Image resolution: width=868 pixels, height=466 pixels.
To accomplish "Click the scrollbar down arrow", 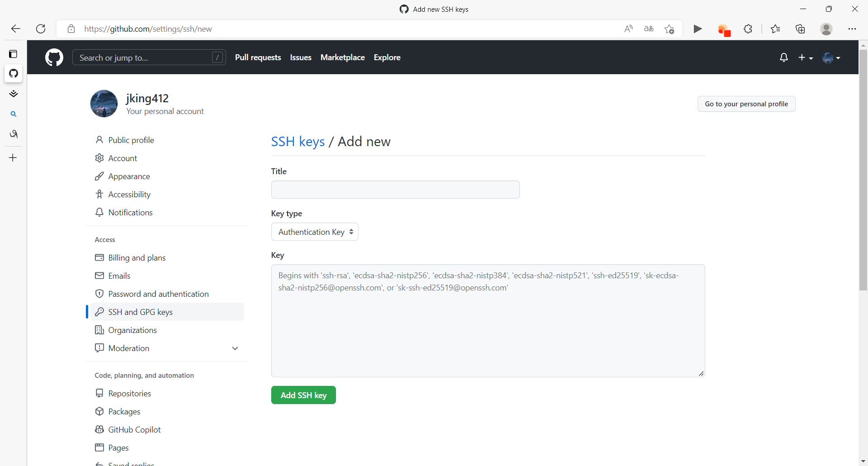I will (863, 461).
